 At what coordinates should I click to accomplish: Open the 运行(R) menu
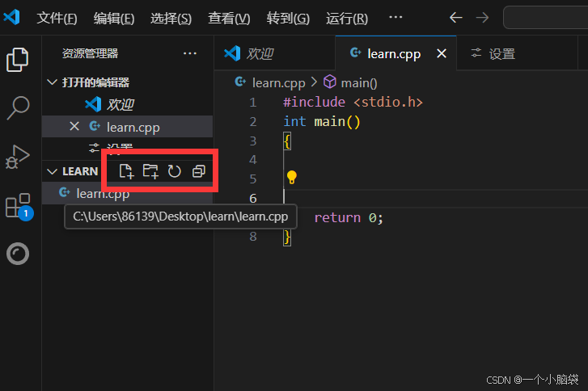click(347, 18)
